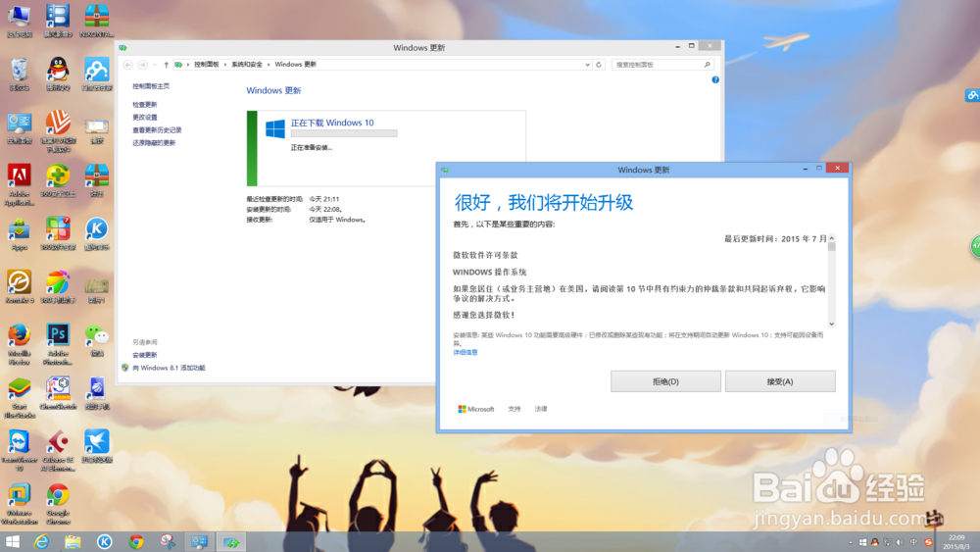This screenshot has height=552, width=980.
Task: Go back with the back arrow
Action: coord(128,65)
